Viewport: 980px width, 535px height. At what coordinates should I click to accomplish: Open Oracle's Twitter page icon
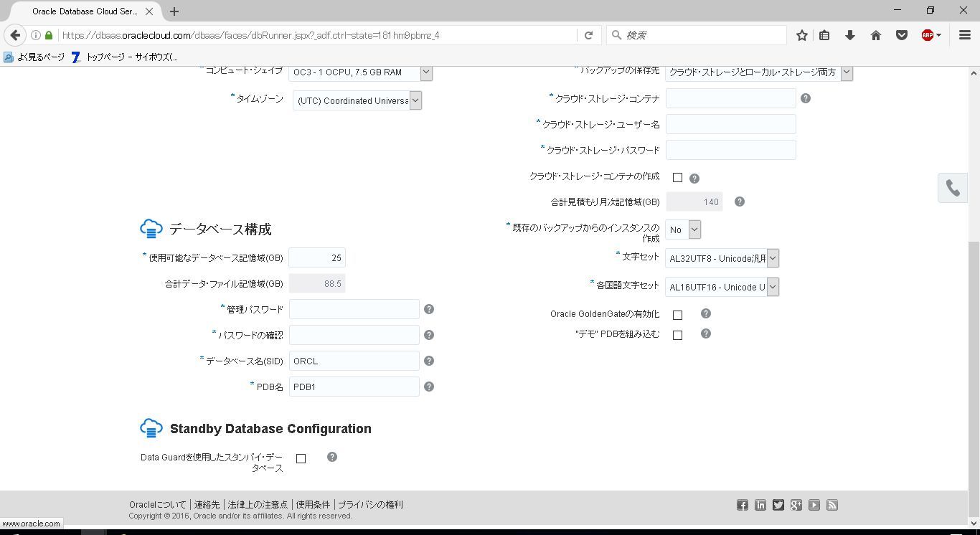(778, 505)
